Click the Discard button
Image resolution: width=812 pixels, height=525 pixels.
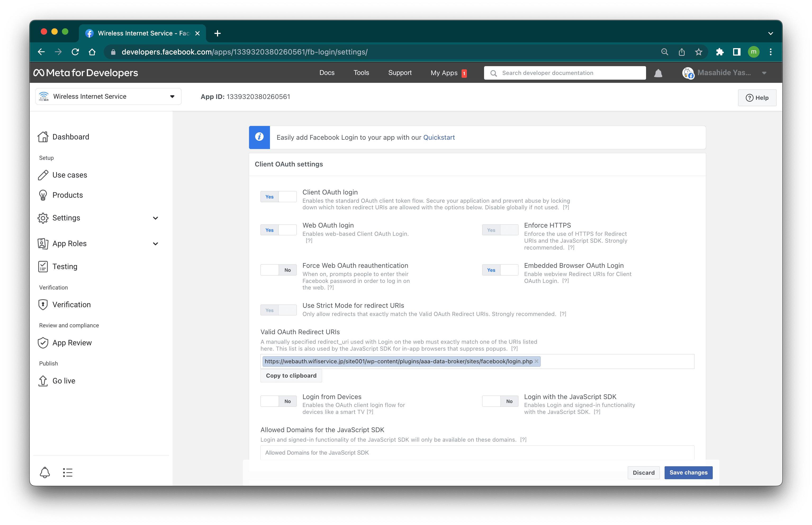pyautogui.click(x=643, y=473)
